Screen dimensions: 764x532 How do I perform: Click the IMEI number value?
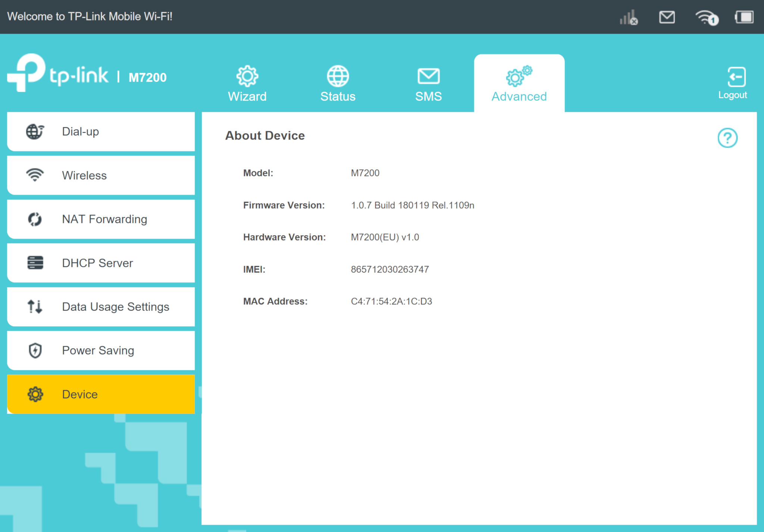point(389,269)
